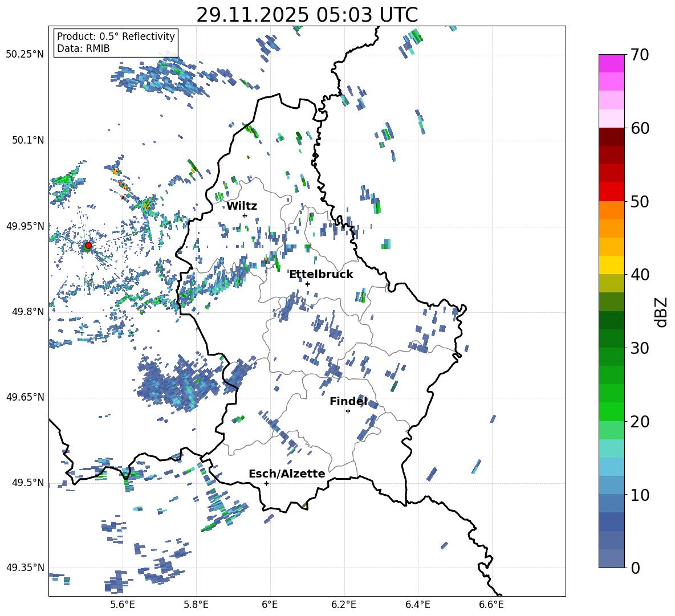Select the Ettelbruck city label
The width and height of the screenshot is (675, 616).
coord(321,274)
